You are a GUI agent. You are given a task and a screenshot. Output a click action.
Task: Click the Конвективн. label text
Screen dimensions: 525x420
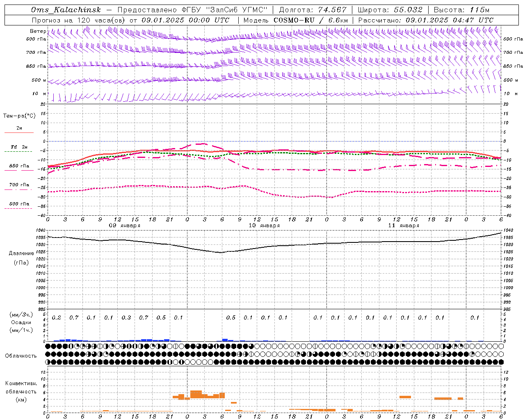point(21,383)
